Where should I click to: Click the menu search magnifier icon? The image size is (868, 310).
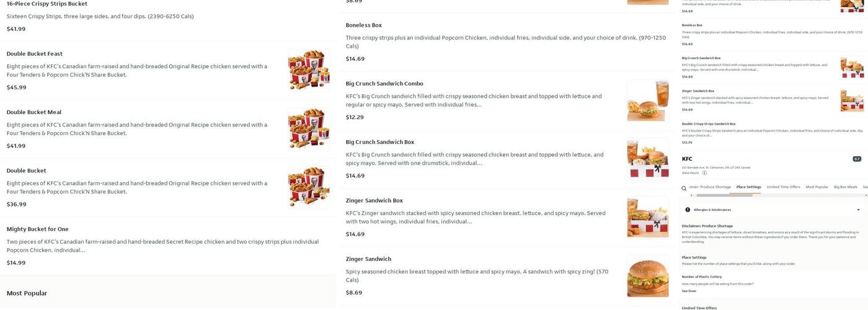(684, 188)
